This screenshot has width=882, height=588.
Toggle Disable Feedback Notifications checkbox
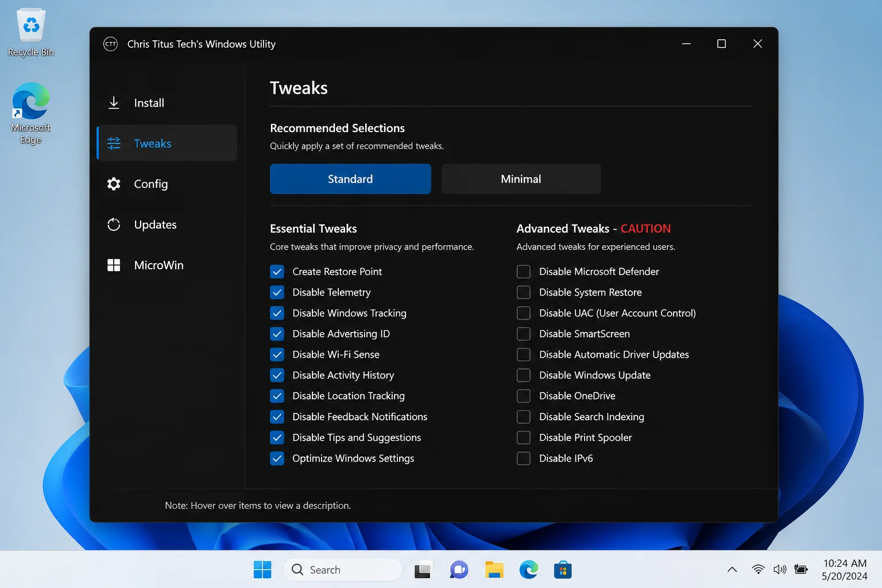(x=277, y=417)
